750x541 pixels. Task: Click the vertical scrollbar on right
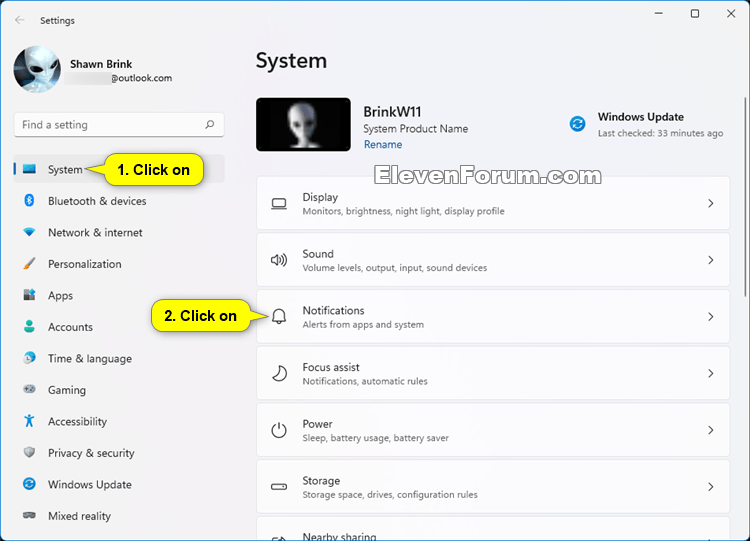(x=745, y=196)
